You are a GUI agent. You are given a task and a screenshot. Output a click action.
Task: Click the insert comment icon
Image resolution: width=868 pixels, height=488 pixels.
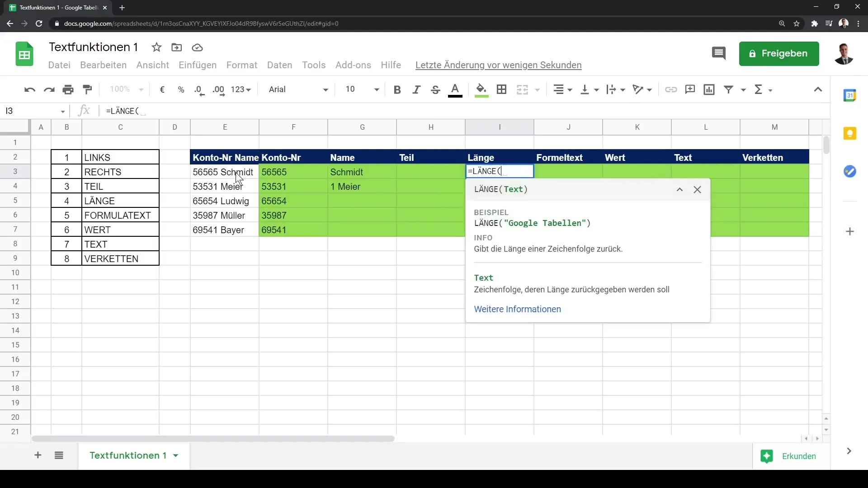tap(690, 89)
